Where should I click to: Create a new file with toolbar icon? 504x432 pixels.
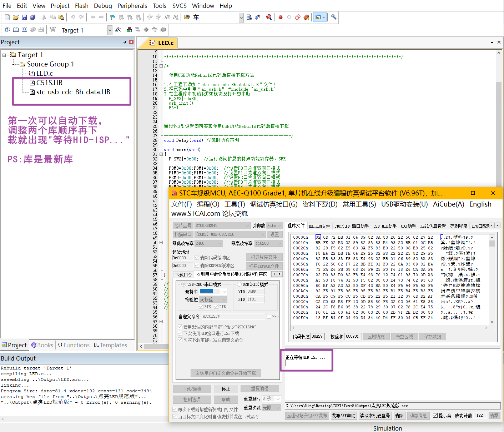[x=7, y=17]
